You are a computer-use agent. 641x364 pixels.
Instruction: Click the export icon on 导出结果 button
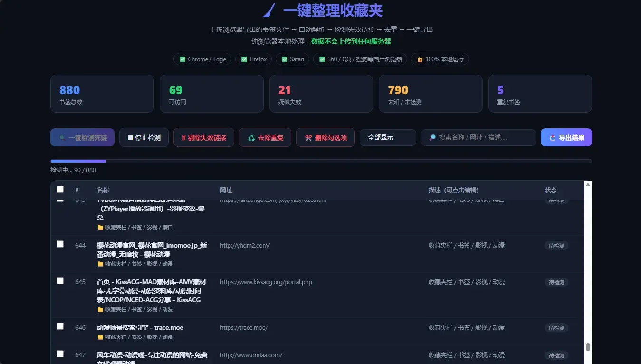pyautogui.click(x=553, y=138)
